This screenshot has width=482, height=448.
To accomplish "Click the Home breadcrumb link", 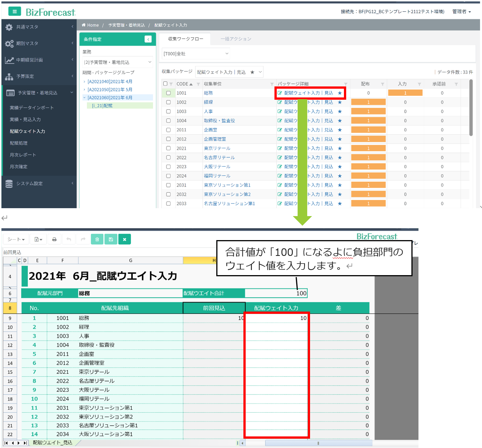I will (x=93, y=25).
